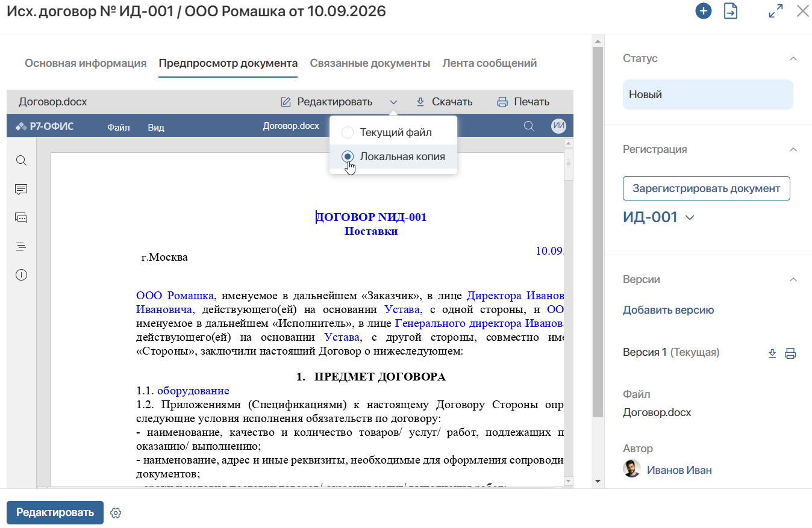This screenshot has width=812, height=528.
Task: Open the Лента сообщений tab
Action: pos(489,63)
